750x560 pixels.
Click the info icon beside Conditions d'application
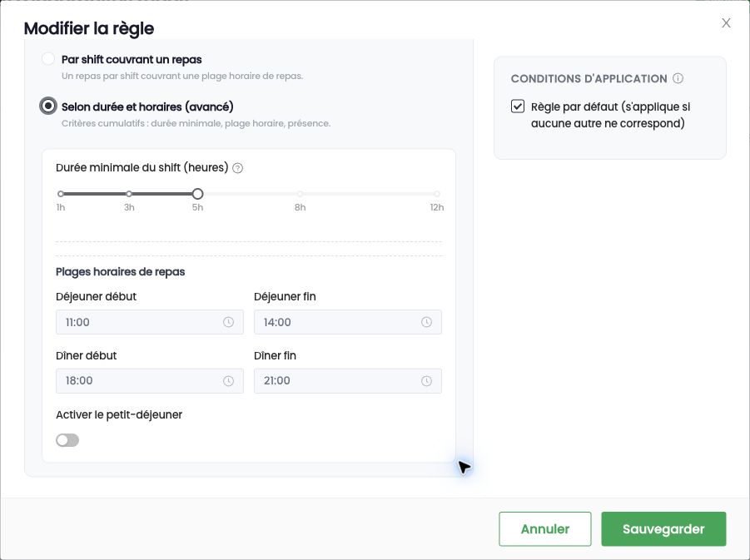pos(678,78)
